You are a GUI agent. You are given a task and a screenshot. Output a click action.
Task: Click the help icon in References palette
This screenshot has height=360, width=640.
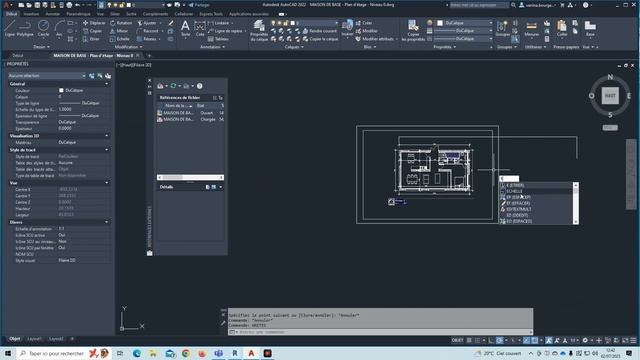[x=200, y=86]
